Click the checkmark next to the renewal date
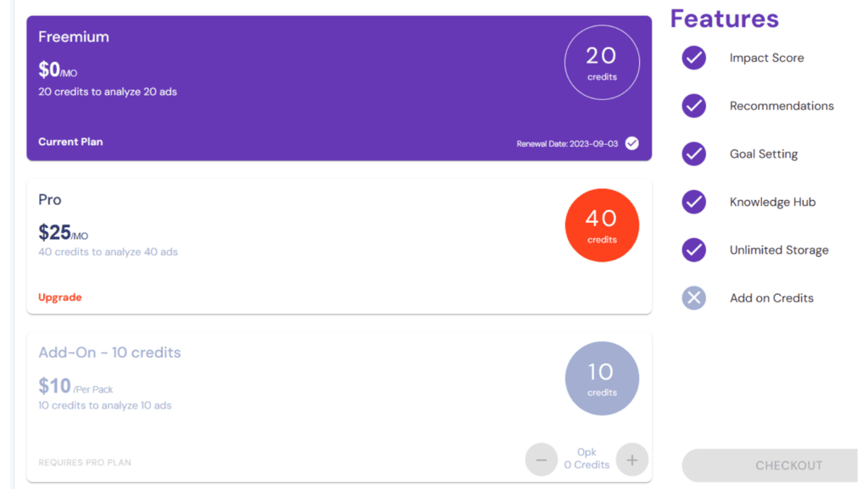868x489 pixels. [632, 143]
